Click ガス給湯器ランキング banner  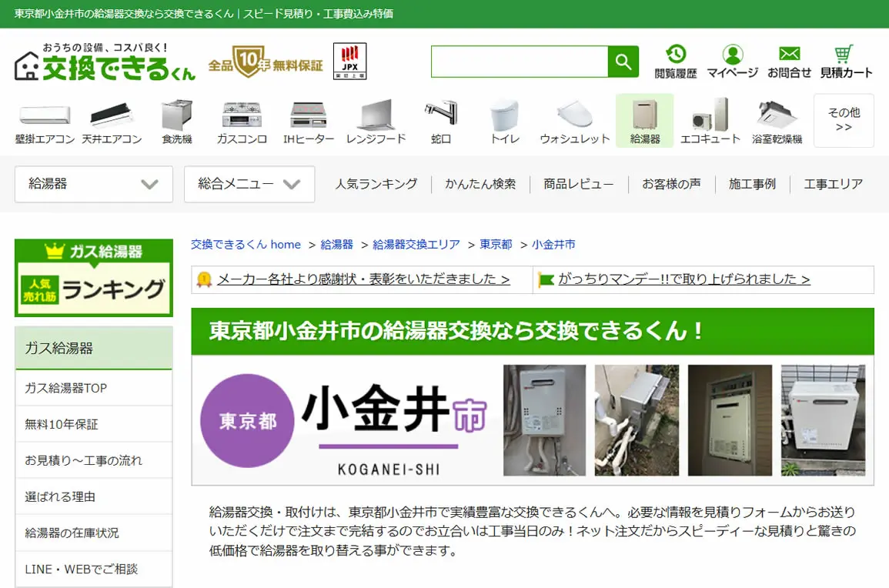[x=94, y=278]
